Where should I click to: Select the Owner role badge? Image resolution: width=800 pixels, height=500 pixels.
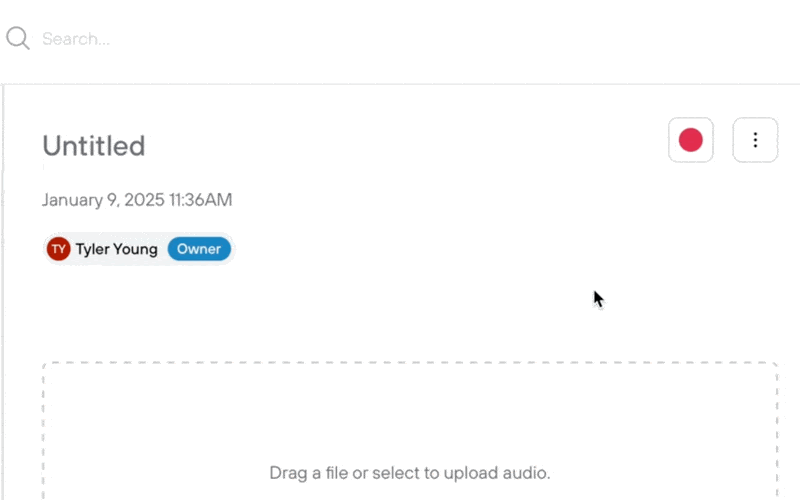(x=199, y=249)
